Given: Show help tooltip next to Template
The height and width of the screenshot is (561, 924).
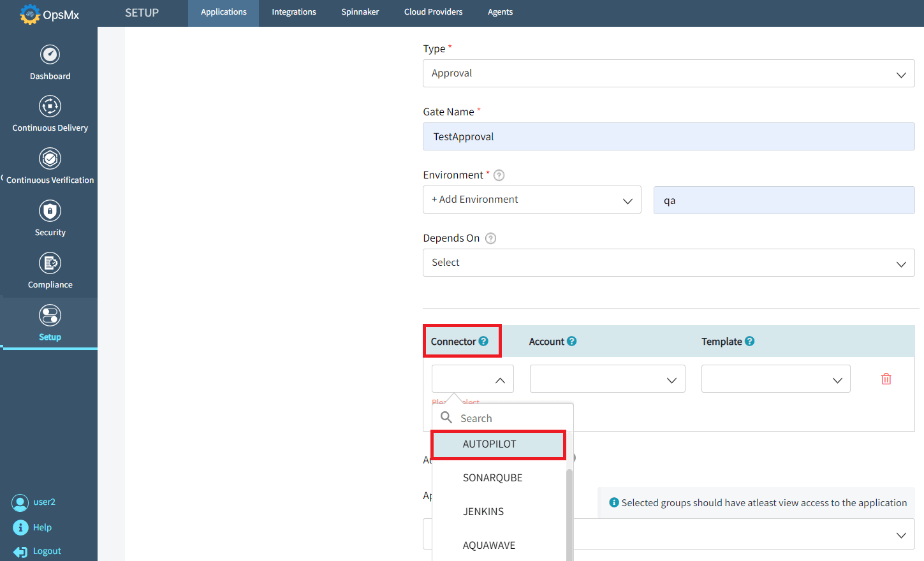Looking at the screenshot, I should point(750,341).
